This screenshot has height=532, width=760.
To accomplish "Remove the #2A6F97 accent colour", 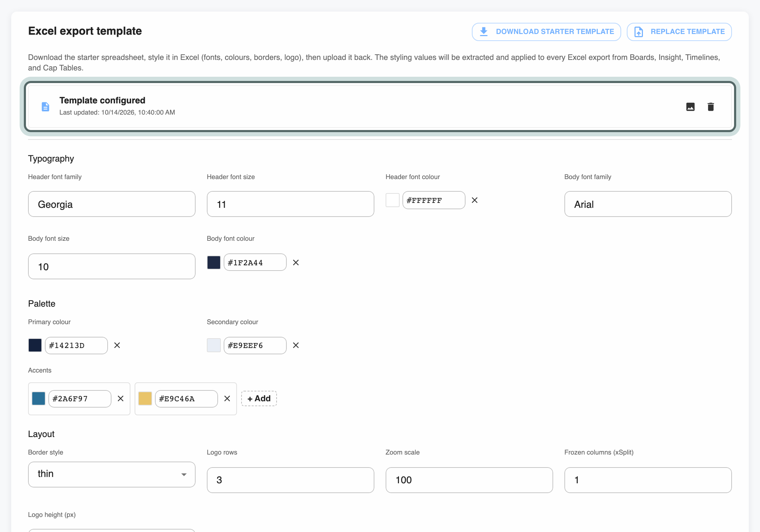I will (121, 398).
